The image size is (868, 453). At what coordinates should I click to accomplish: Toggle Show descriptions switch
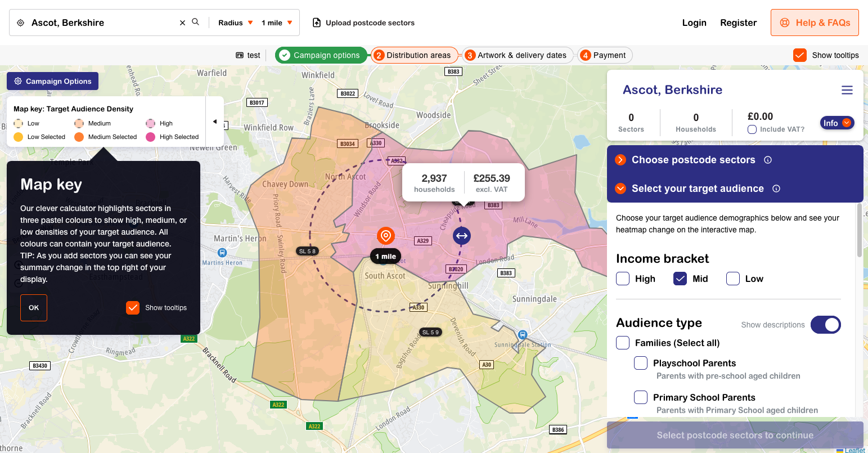pos(826,325)
